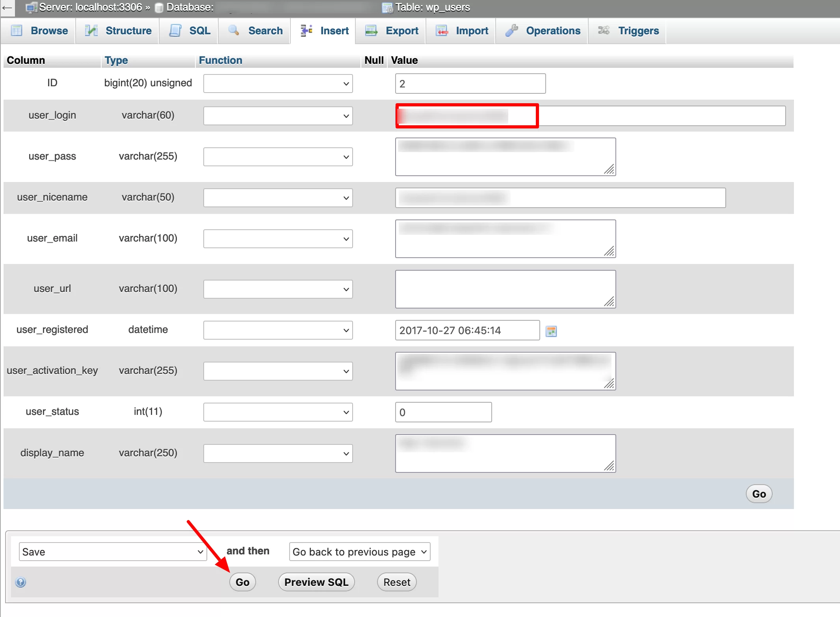Click the Insert tab icon
The image size is (840, 617).
pos(307,30)
